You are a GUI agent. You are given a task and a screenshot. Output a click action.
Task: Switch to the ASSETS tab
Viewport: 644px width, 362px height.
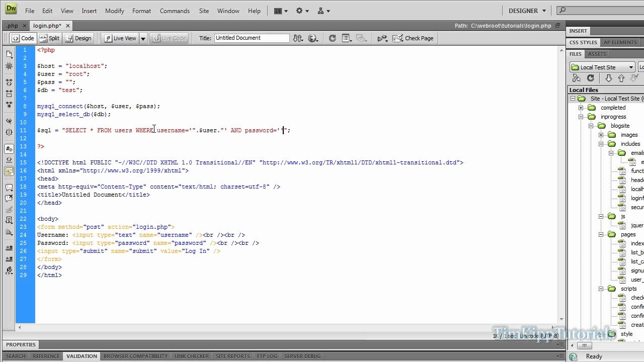click(x=597, y=54)
